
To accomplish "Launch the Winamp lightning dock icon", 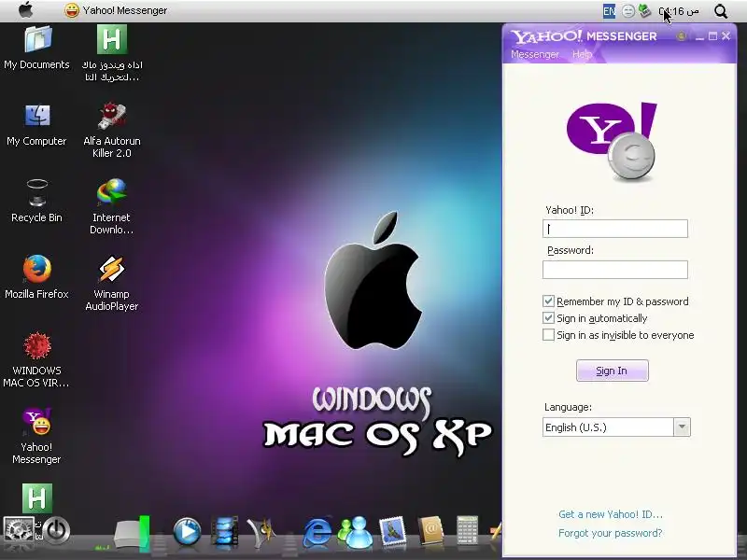I will click(260, 531).
